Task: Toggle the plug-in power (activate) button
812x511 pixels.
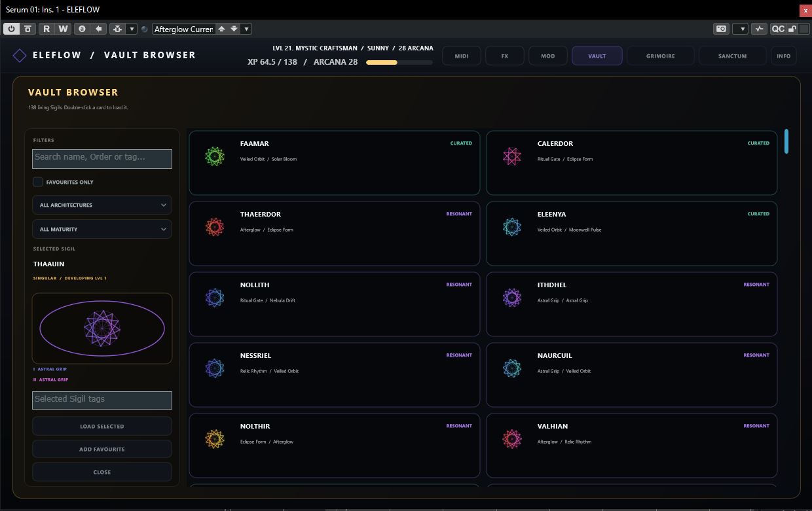Action: [x=12, y=29]
